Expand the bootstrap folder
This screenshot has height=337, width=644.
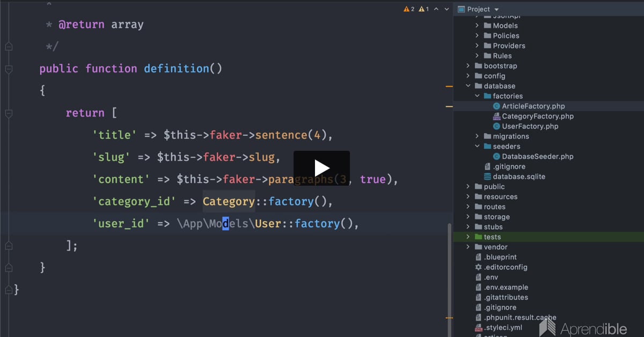pos(468,66)
